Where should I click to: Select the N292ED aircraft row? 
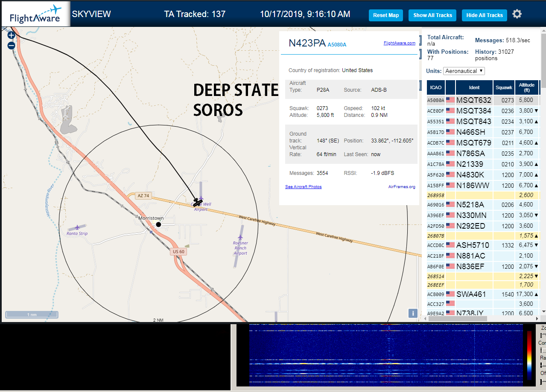click(x=483, y=226)
